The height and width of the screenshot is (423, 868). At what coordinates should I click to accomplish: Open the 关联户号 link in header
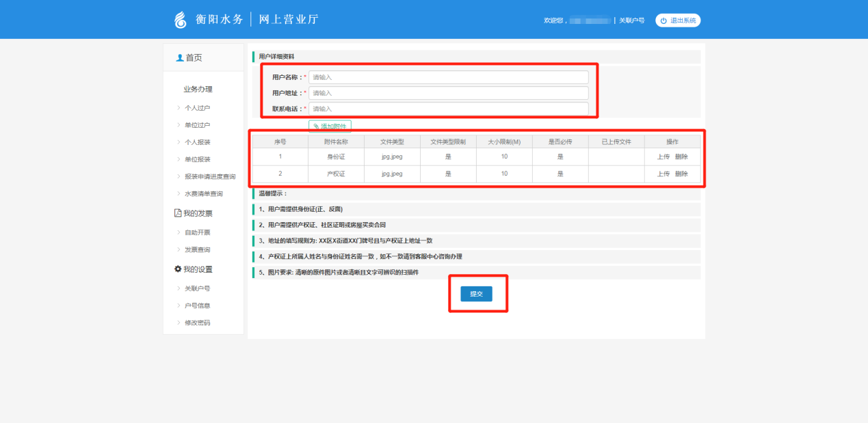click(x=631, y=21)
